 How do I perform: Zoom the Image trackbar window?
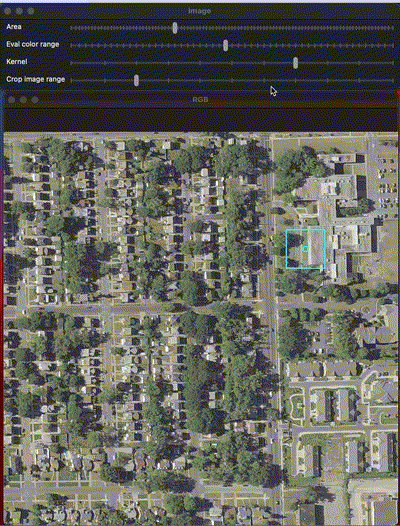point(31,11)
